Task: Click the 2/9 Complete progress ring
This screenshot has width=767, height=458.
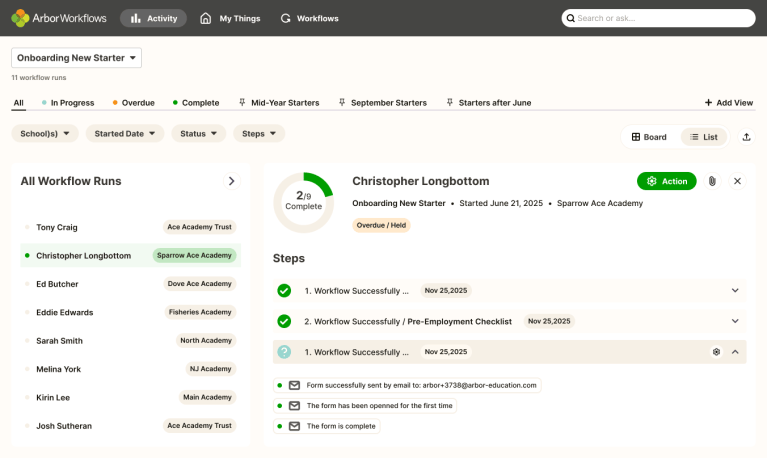Action: 303,202
